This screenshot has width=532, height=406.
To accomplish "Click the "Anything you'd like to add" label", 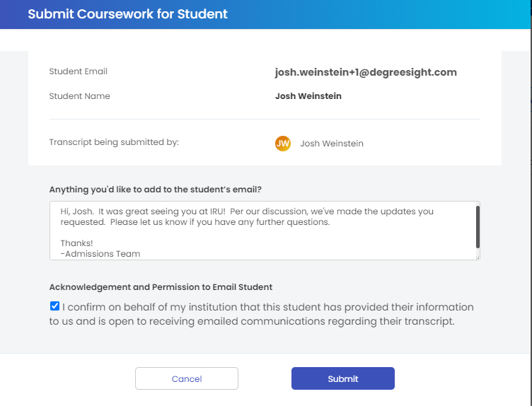I will [x=156, y=190].
